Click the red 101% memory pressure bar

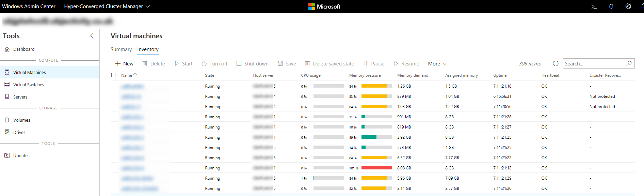point(376,168)
